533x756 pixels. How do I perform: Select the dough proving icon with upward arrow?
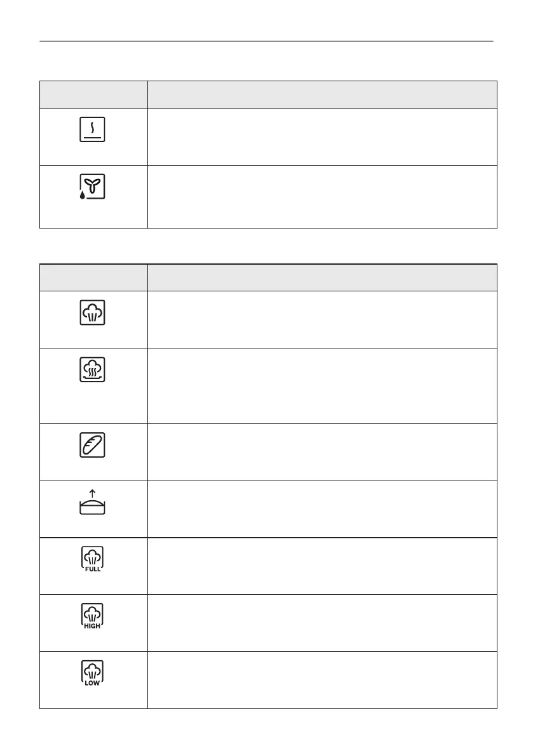[92, 502]
